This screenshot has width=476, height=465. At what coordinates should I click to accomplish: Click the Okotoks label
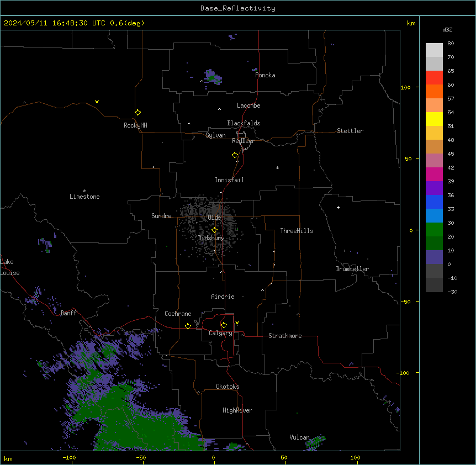(x=228, y=387)
